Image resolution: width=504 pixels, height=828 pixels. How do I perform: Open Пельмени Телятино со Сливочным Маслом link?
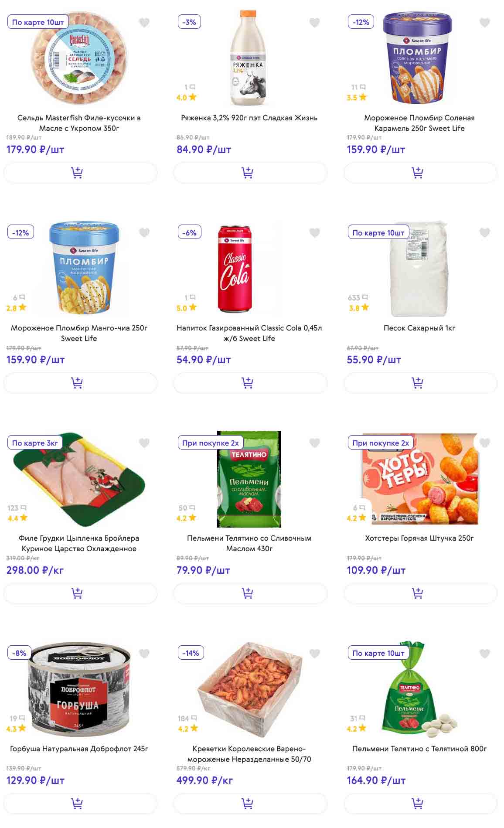pyautogui.click(x=249, y=543)
